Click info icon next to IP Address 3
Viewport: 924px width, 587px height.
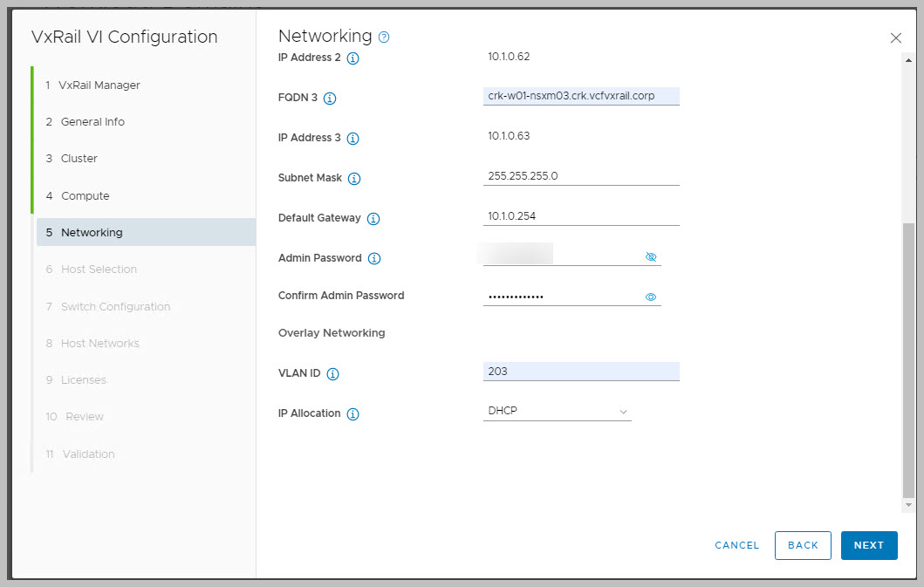[353, 139]
